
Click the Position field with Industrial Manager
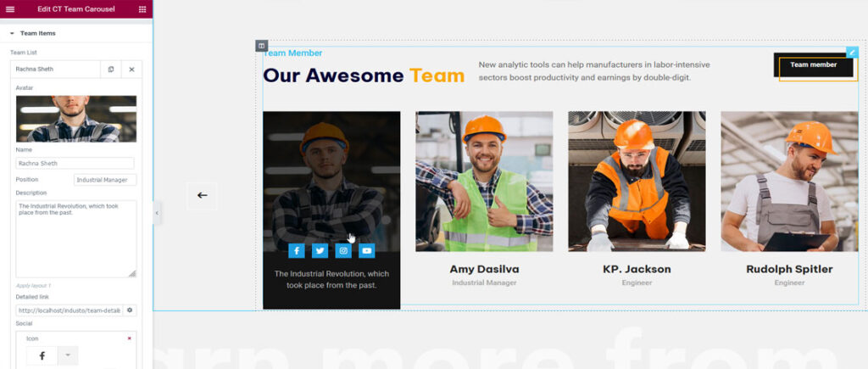click(105, 180)
